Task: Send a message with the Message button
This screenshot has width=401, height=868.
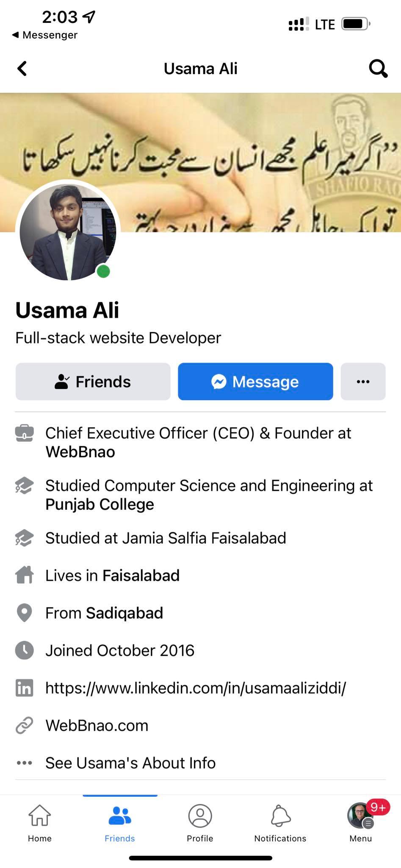Action: (255, 381)
